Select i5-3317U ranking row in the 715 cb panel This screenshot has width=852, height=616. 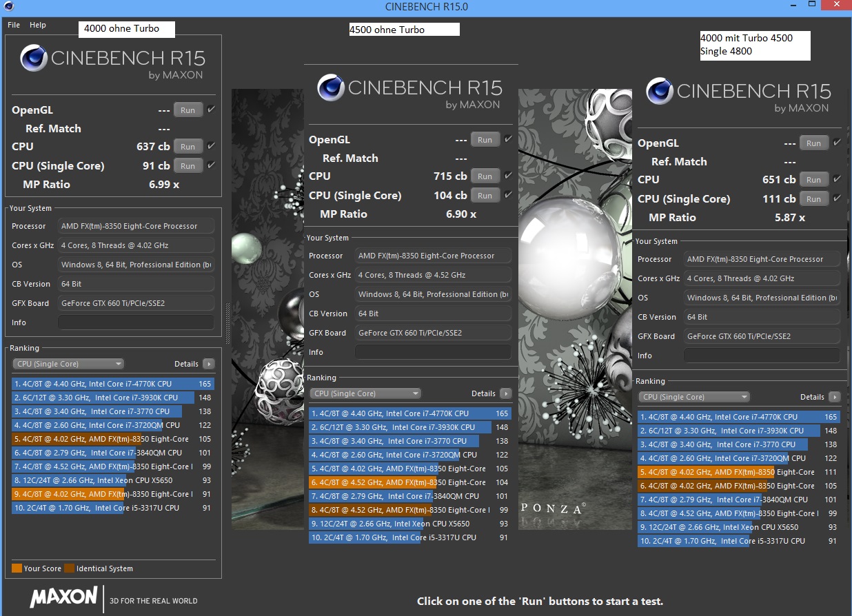410,537
